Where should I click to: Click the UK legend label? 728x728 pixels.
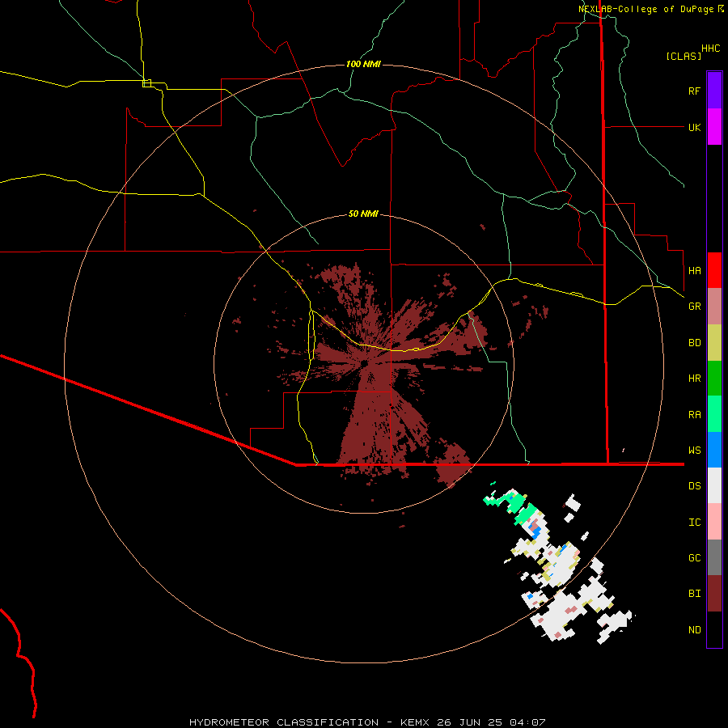pos(694,127)
